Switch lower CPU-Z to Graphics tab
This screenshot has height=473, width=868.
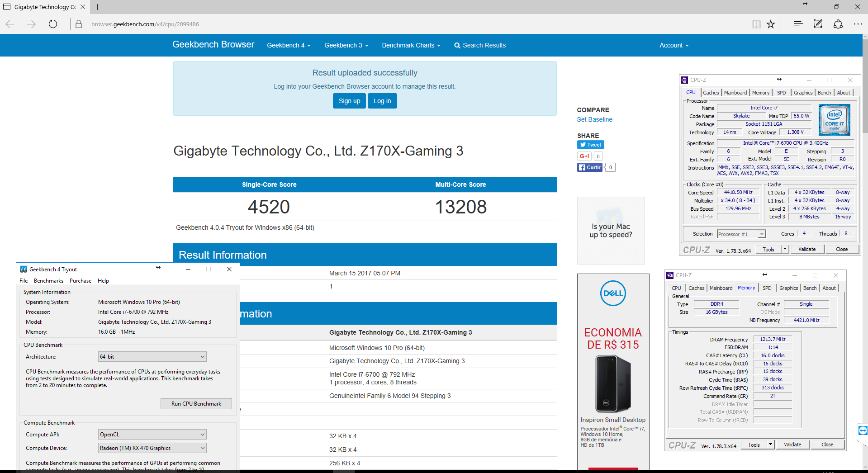(789, 288)
